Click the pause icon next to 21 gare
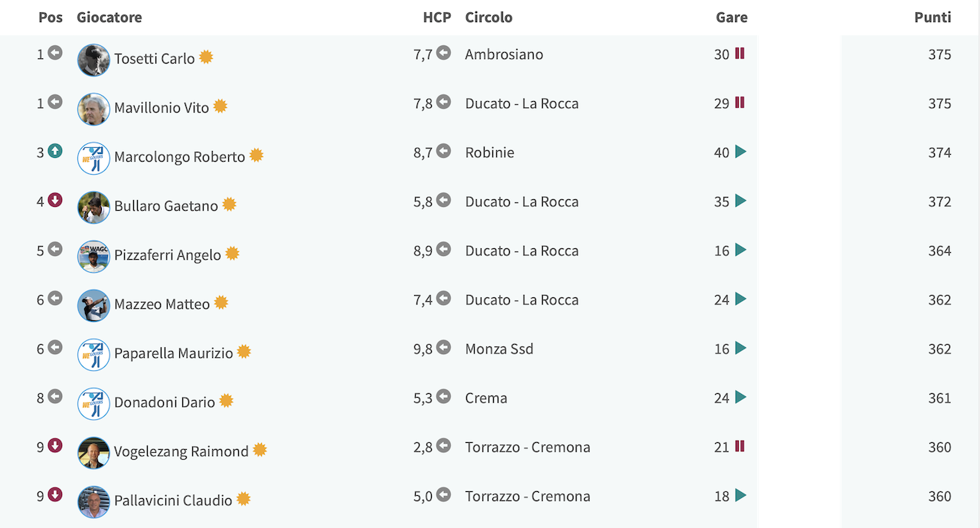 point(740,446)
